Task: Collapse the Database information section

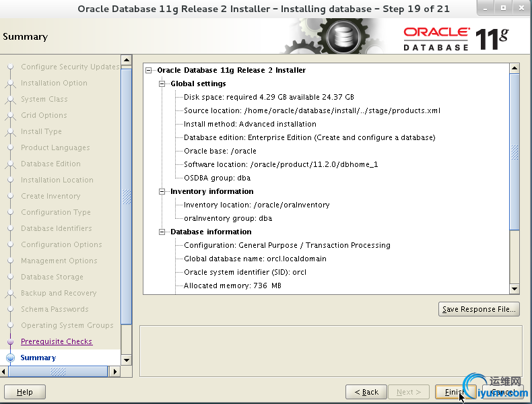Action: pos(162,232)
